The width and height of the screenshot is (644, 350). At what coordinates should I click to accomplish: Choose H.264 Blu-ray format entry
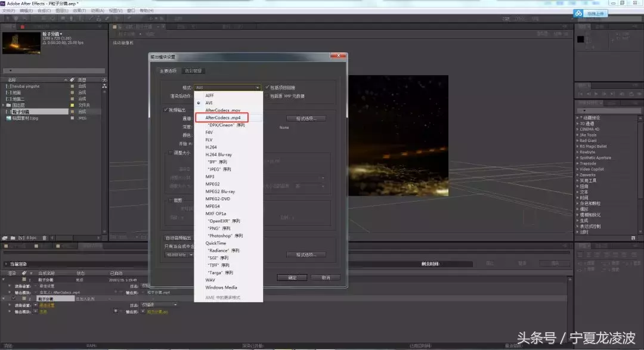(x=218, y=154)
